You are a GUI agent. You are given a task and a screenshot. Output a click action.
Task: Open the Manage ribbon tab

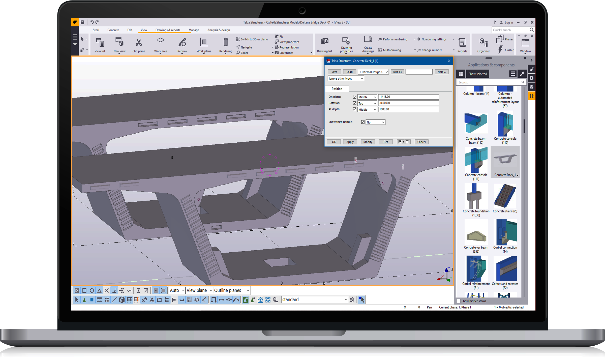point(194,30)
